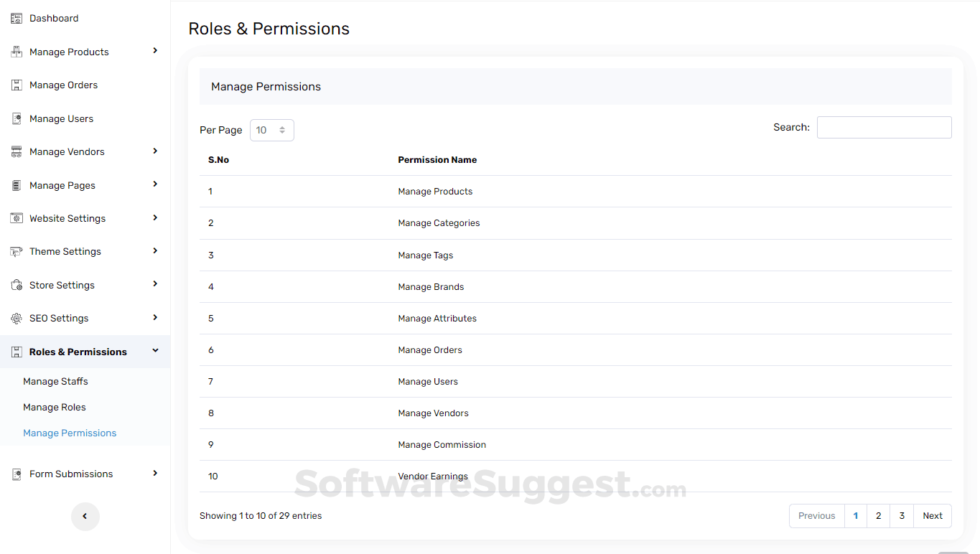The image size is (980, 554).
Task: Click the Previous pagination button
Action: pyautogui.click(x=816, y=515)
